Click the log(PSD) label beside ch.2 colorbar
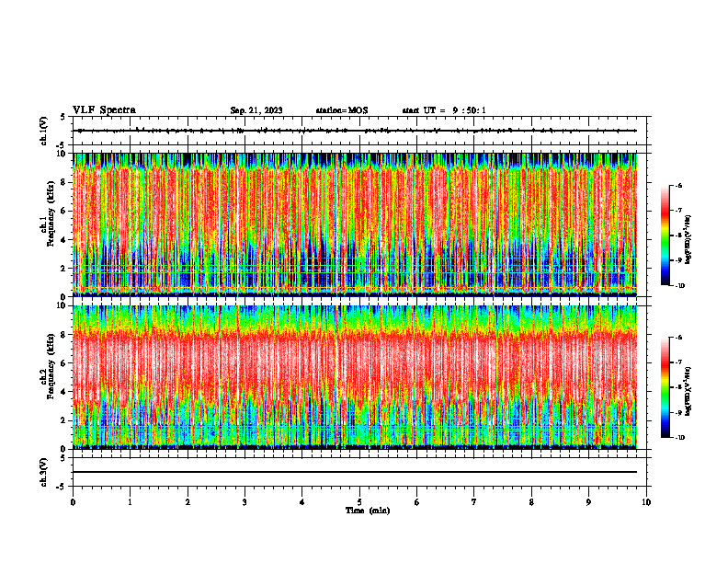 click(688, 391)
